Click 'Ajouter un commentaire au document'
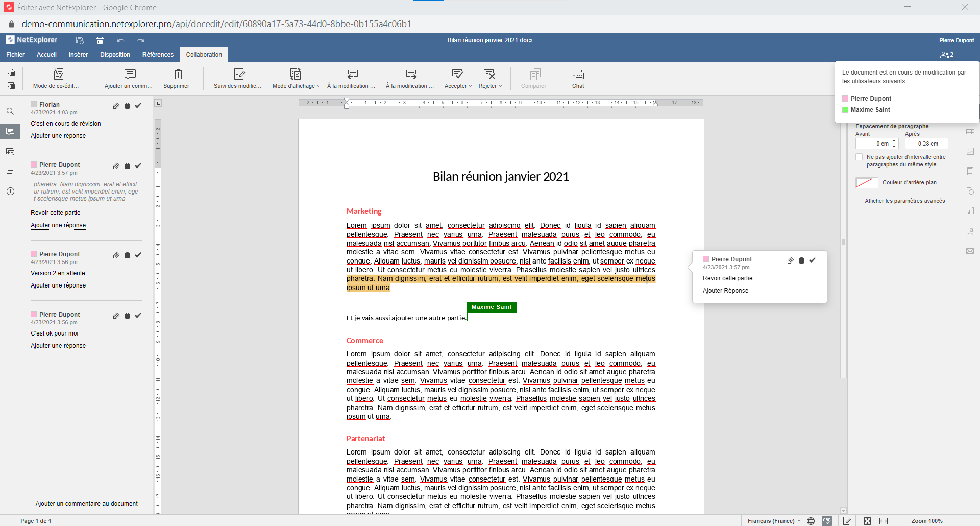 pyautogui.click(x=86, y=504)
